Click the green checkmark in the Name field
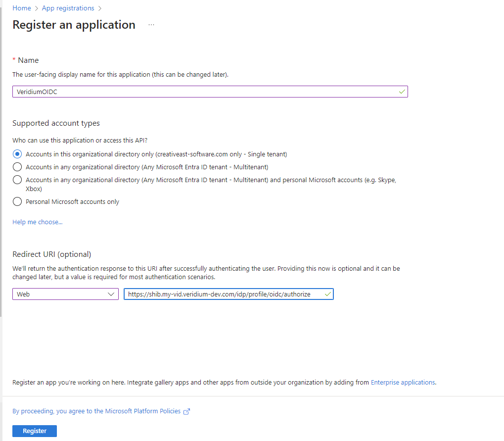Screen dimensions: 504x441 [402, 92]
